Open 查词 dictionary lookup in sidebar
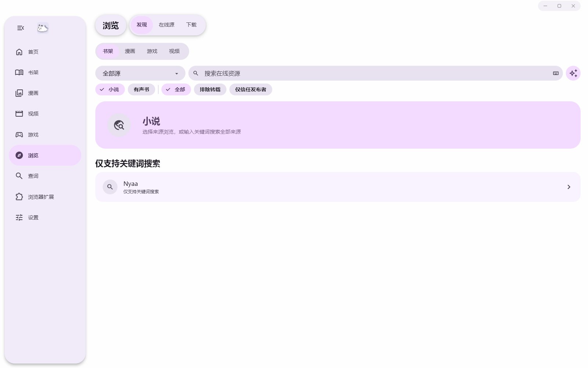 tap(45, 176)
